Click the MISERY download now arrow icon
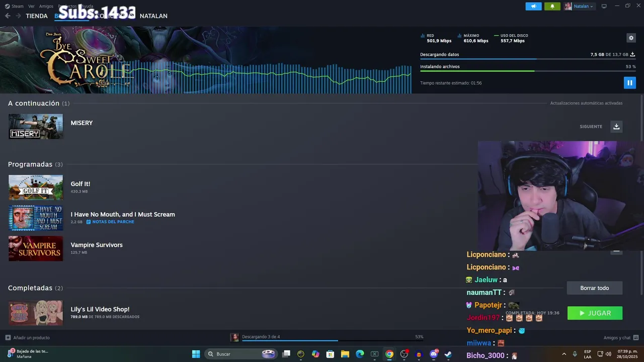644x362 pixels. (x=616, y=126)
